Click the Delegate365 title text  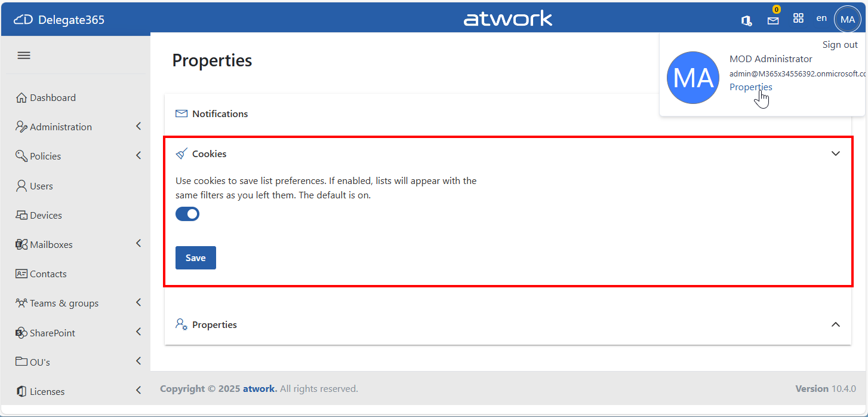pyautogui.click(x=71, y=20)
